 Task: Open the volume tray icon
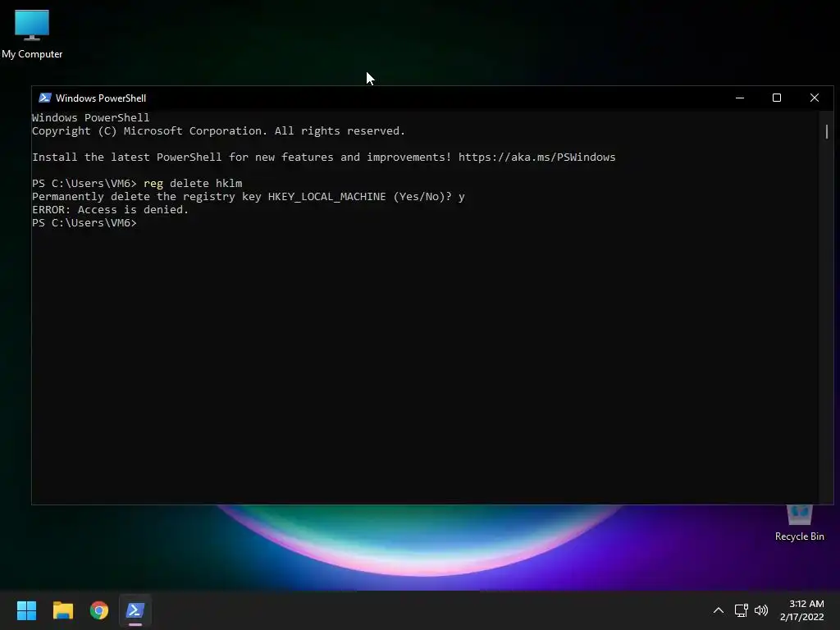click(x=760, y=610)
